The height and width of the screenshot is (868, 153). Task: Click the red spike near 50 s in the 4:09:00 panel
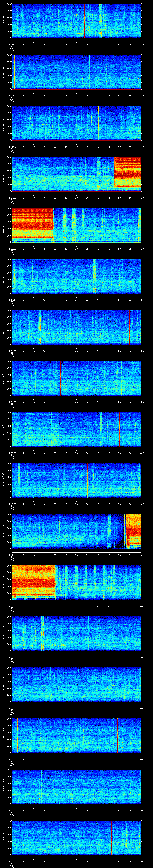[119, 429]
